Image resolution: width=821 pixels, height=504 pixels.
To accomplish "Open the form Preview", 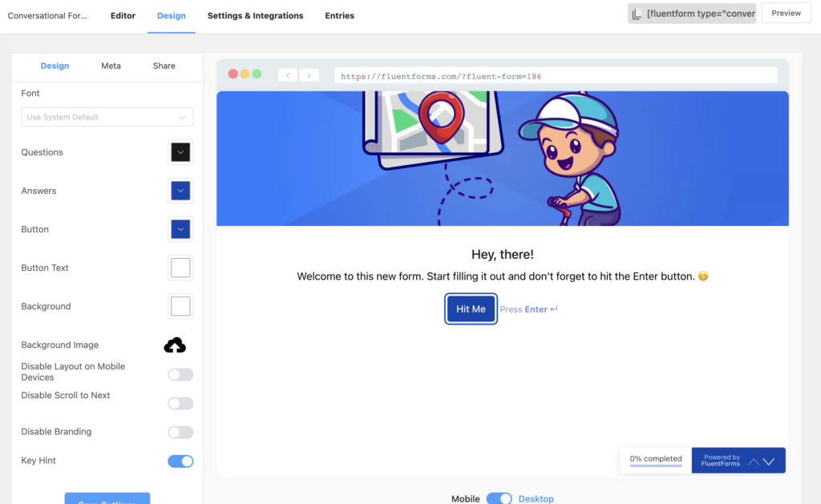I will click(786, 13).
